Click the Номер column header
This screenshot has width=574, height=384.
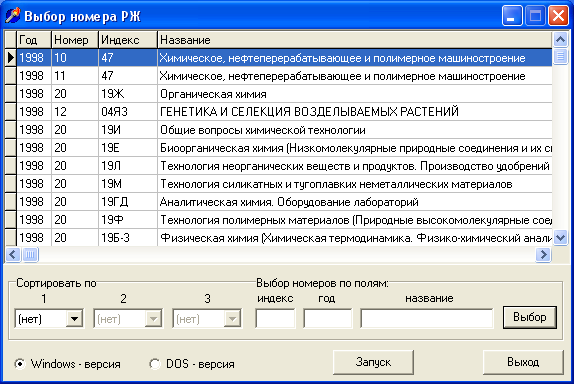coord(75,40)
